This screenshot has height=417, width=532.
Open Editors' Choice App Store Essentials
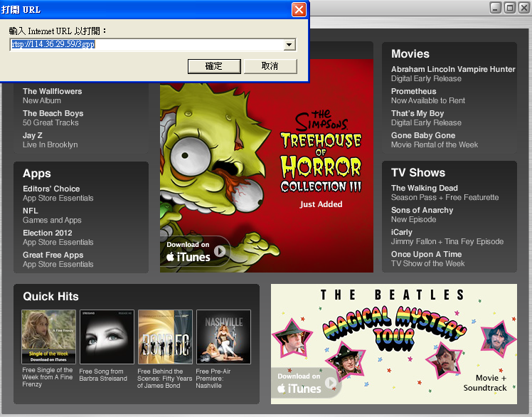[x=58, y=194]
